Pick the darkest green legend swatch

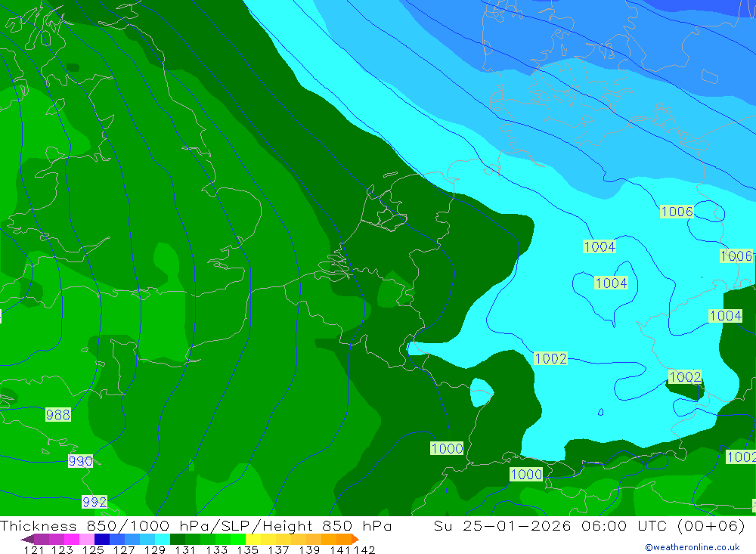(178, 539)
